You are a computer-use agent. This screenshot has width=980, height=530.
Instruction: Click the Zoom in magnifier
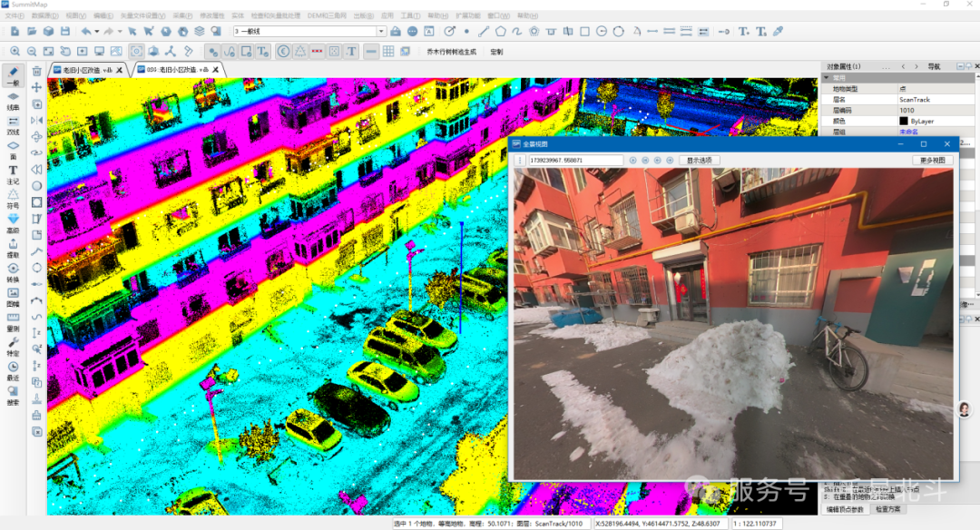15,51
